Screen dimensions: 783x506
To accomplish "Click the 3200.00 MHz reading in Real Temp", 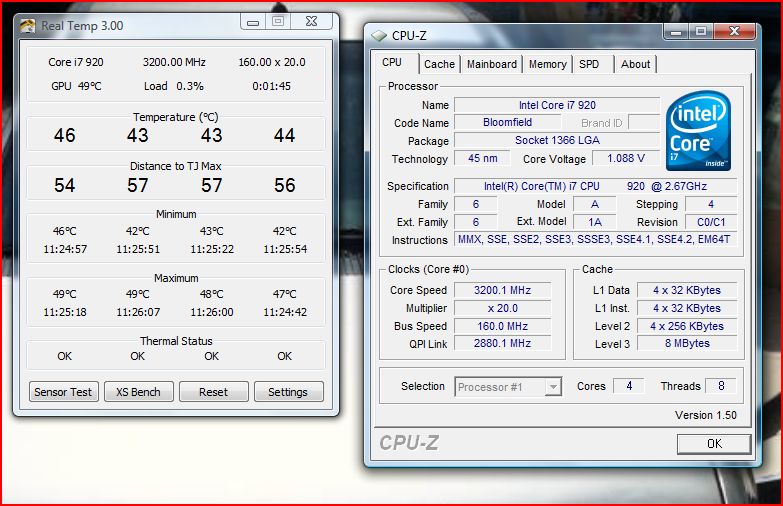I will pyautogui.click(x=174, y=62).
